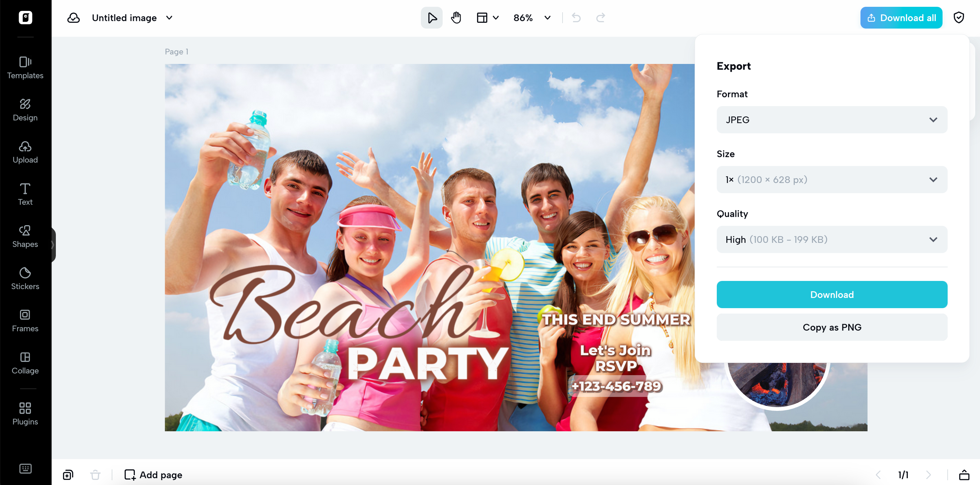Click Add page

tap(153, 475)
